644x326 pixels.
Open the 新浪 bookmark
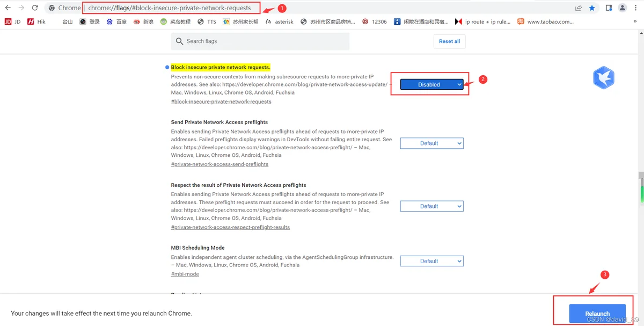tap(143, 21)
